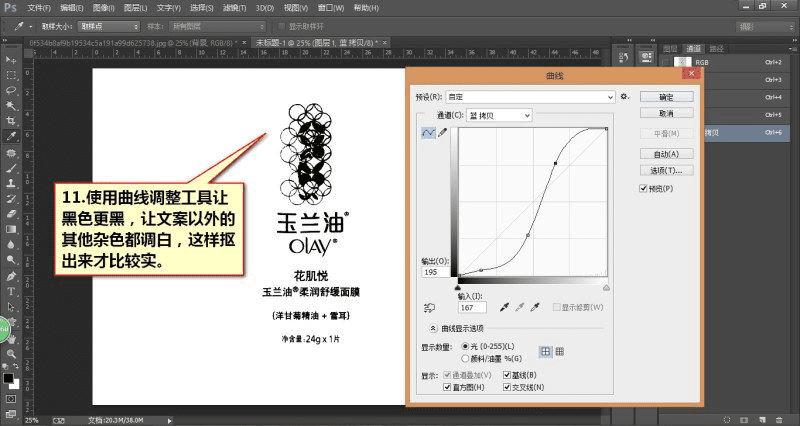Select the Crop tool
The image size is (800, 426).
pos(10,120)
